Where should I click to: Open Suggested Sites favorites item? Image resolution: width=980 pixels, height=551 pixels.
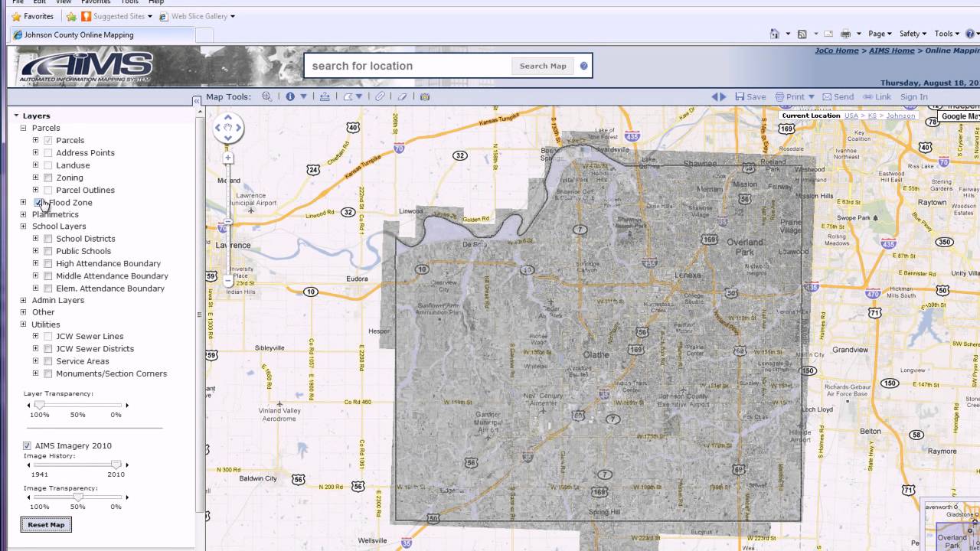[x=116, y=16]
